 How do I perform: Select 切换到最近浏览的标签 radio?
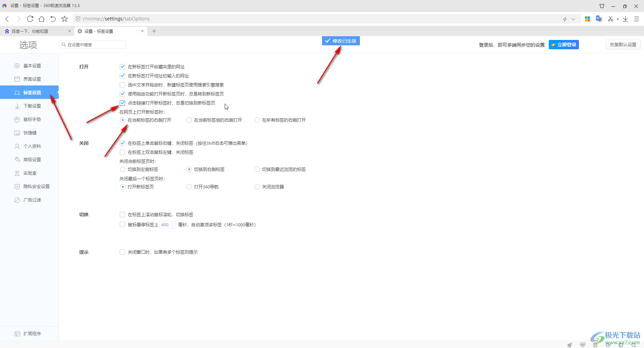click(257, 169)
